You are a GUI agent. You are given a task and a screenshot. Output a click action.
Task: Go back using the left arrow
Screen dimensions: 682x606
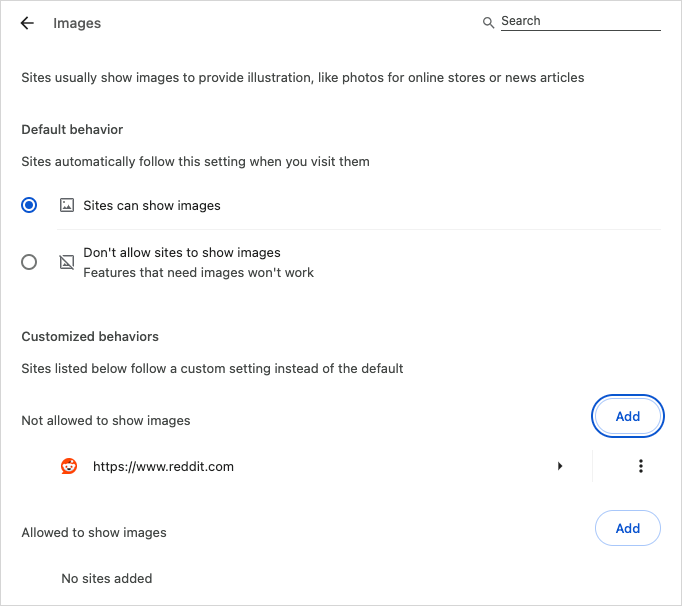click(27, 23)
